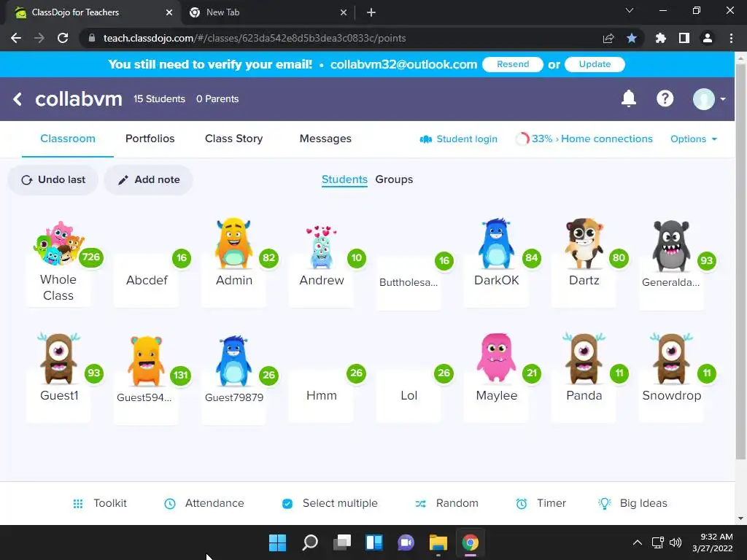Open the Toolkit grid icon
This screenshot has height=560, width=747.
(77, 503)
